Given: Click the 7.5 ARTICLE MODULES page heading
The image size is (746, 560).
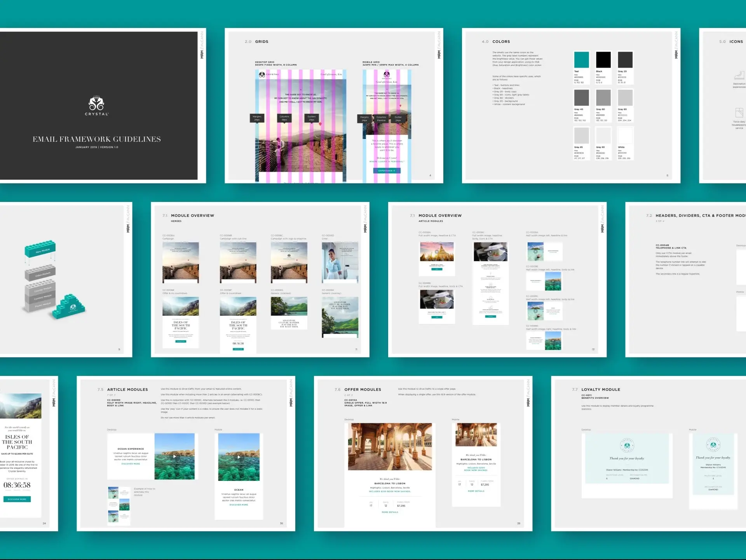Looking at the screenshot, I should coord(123,390).
